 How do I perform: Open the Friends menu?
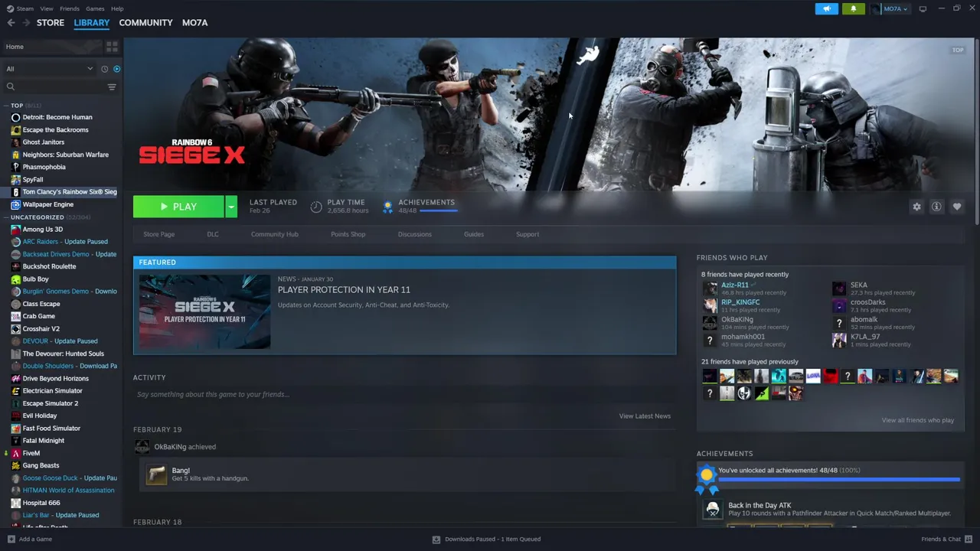69,8
